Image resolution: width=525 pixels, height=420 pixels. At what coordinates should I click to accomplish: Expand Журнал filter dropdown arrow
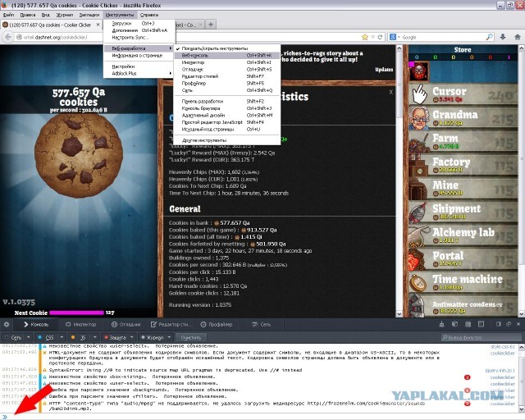pos(169,337)
